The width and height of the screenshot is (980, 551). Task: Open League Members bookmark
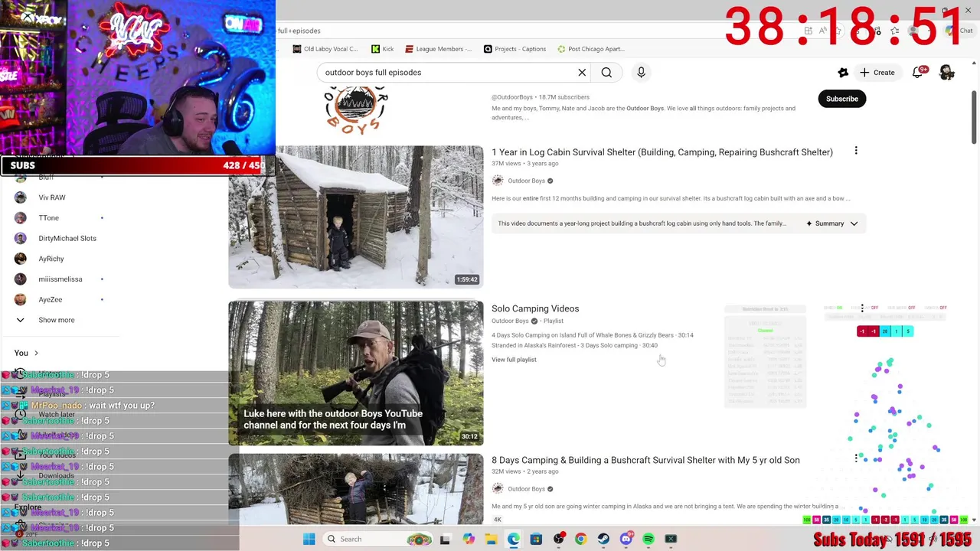click(439, 49)
